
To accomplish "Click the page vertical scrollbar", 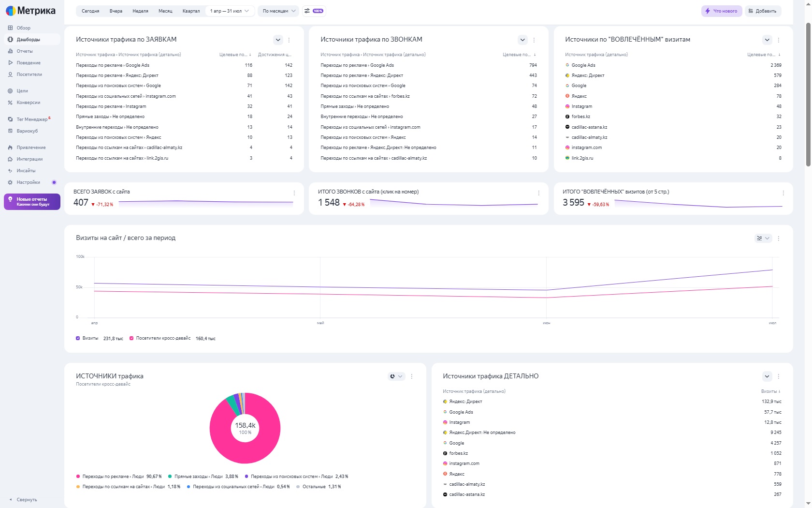I will [808, 94].
